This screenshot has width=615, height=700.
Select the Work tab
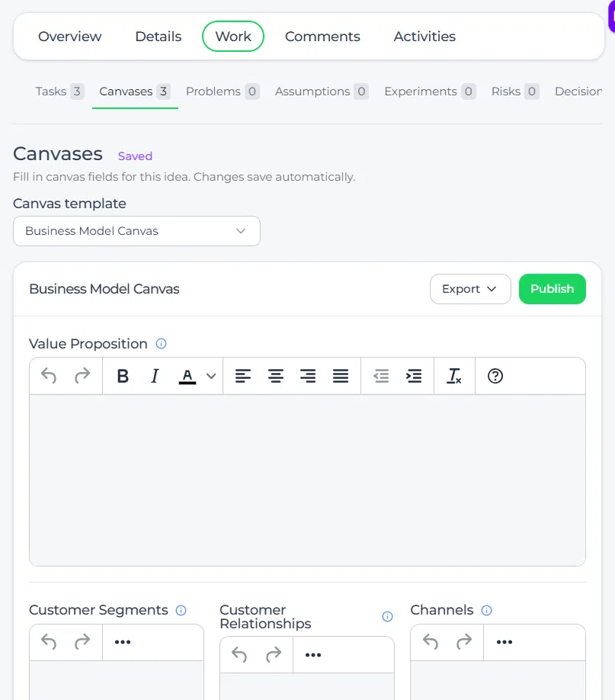coord(233,36)
